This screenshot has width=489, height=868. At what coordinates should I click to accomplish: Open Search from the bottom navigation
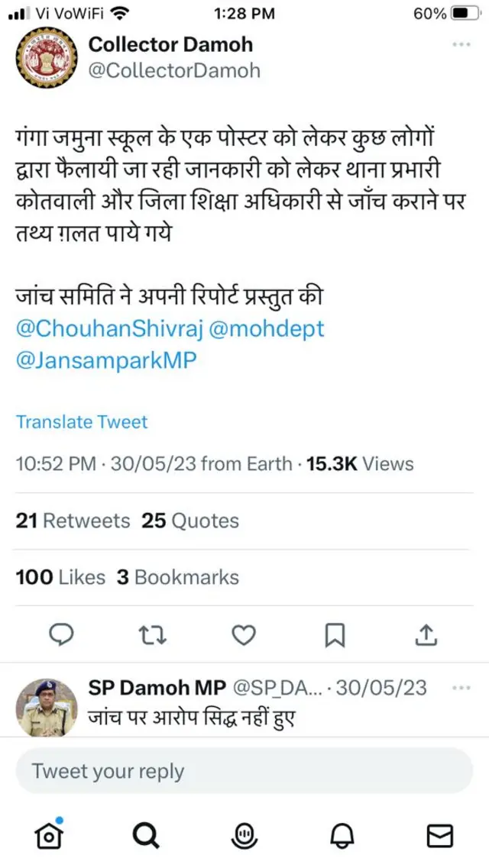147,836
